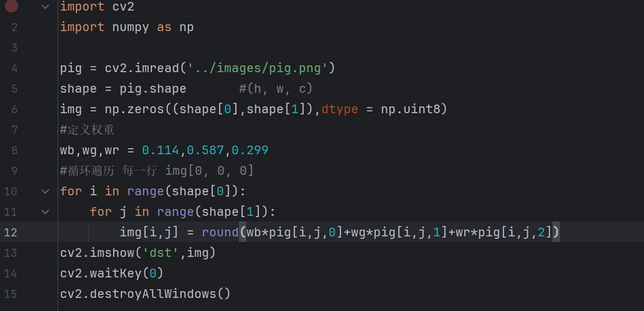Click the 'dst' string
The image size is (644, 311).
pyautogui.click(x=161, y=253)
